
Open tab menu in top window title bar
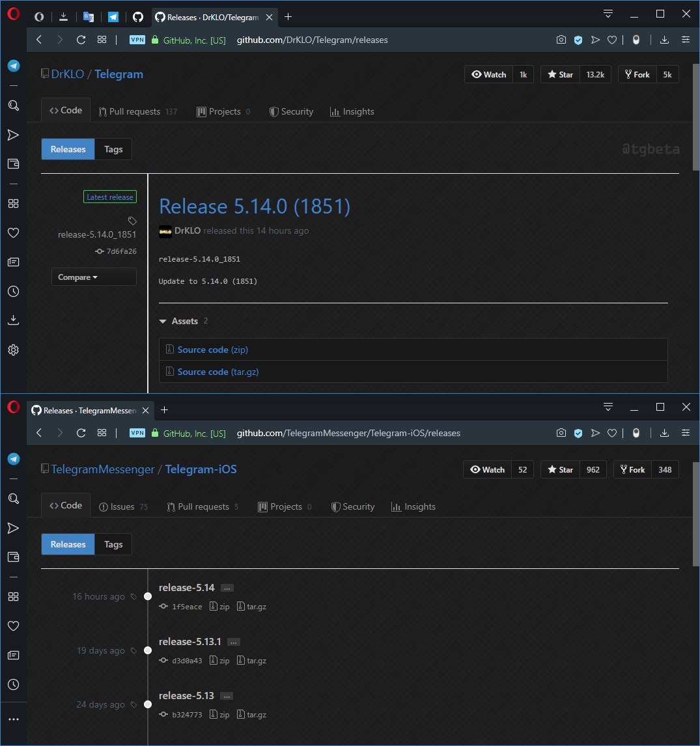608,14
